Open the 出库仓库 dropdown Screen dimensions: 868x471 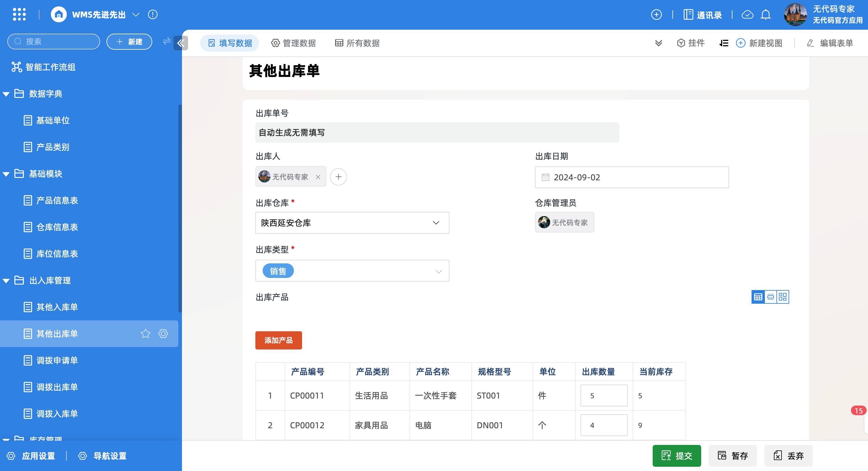pyautogui.click(x=352, y=222)
